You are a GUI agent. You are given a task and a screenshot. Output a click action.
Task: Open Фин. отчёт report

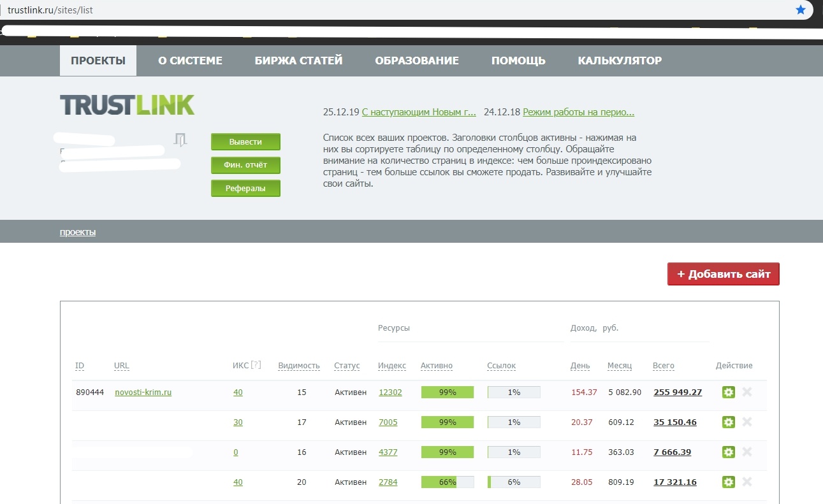point(245,165)
